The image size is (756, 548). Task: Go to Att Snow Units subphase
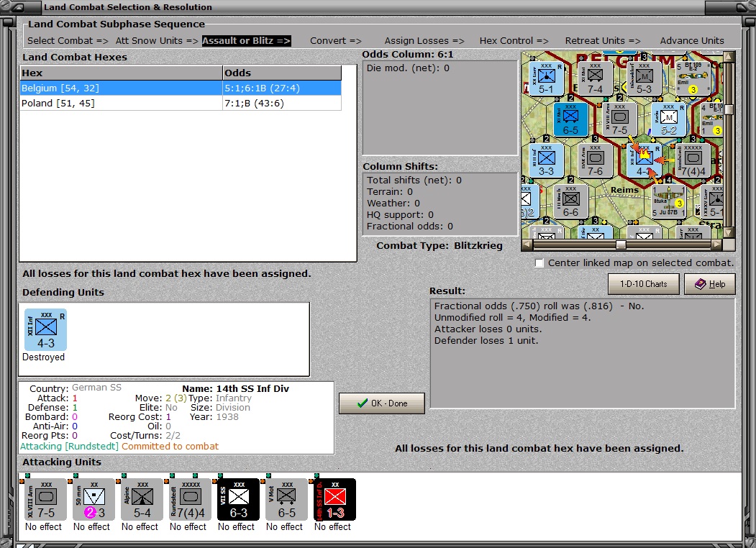pos(157,41)
